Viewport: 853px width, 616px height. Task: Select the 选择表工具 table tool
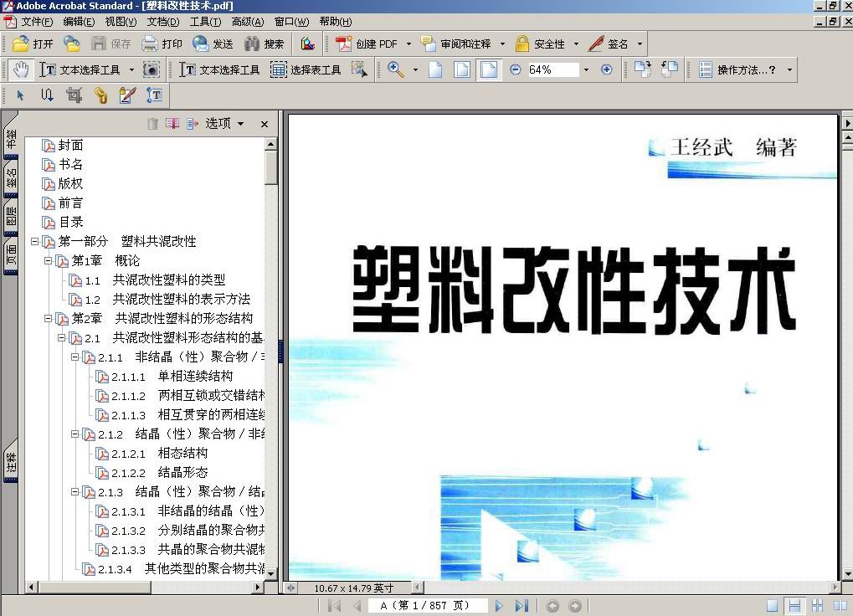(x=306, y=69)
